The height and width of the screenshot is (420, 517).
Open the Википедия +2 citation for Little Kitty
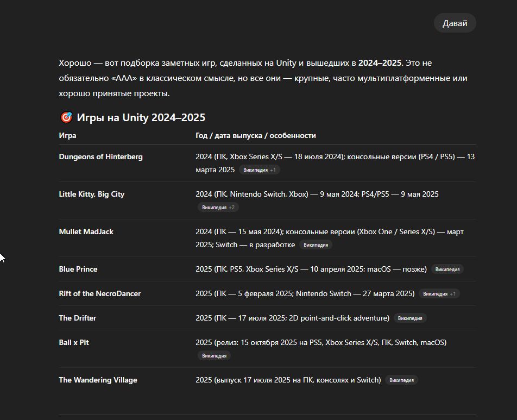tap(218, 208)
